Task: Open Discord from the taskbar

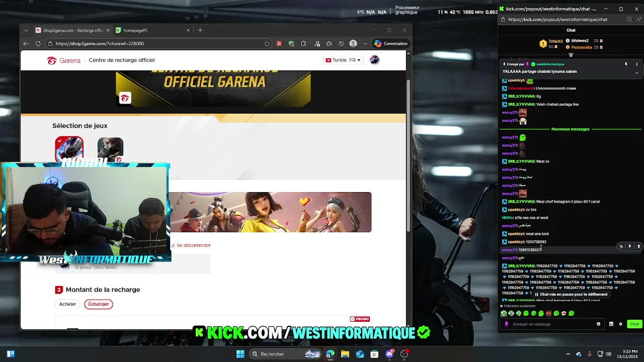Action: [389, 354]
